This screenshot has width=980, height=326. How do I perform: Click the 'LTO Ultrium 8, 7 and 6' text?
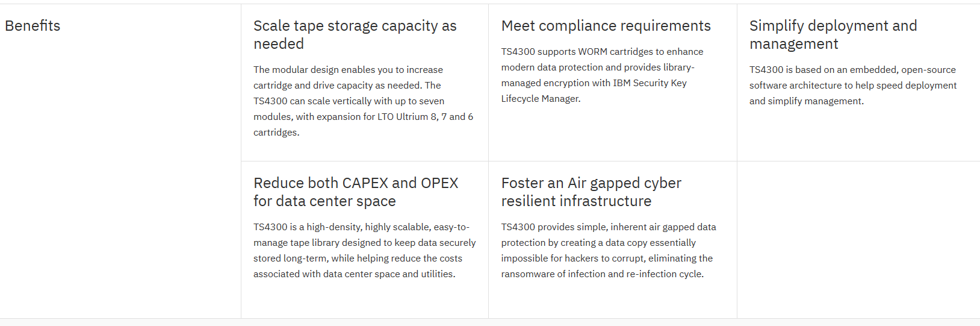(x=425, y=117)
